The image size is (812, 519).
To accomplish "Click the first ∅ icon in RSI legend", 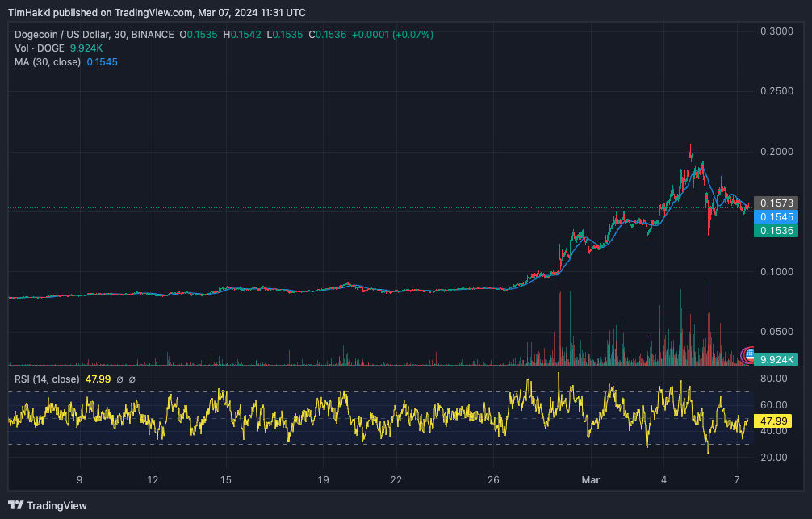I will 120,379.
